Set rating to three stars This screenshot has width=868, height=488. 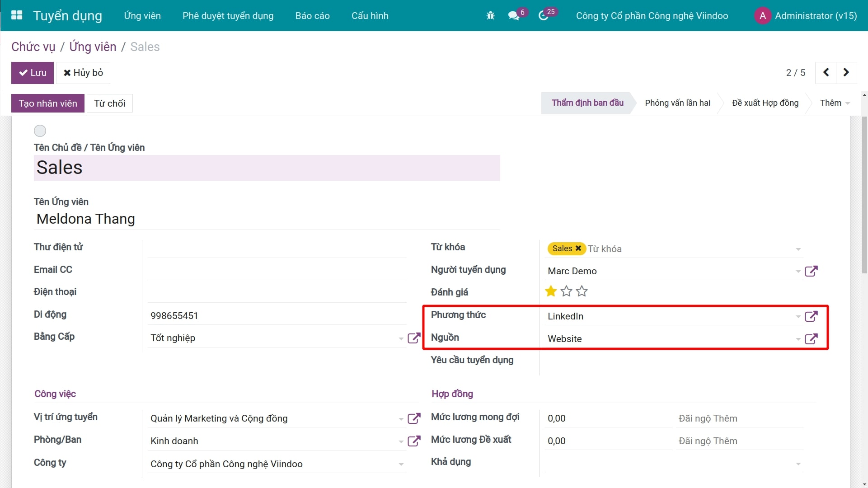(582, 291)
